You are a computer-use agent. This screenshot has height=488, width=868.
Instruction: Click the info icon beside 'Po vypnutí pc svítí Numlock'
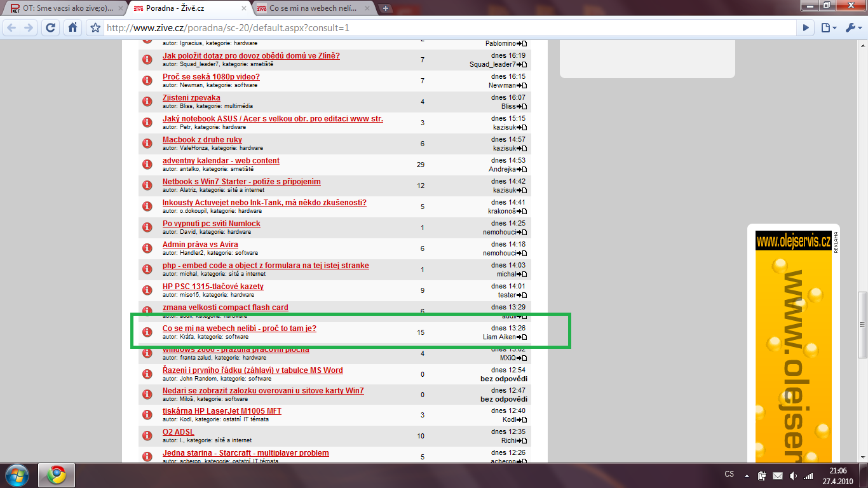(x=147, y=227)
